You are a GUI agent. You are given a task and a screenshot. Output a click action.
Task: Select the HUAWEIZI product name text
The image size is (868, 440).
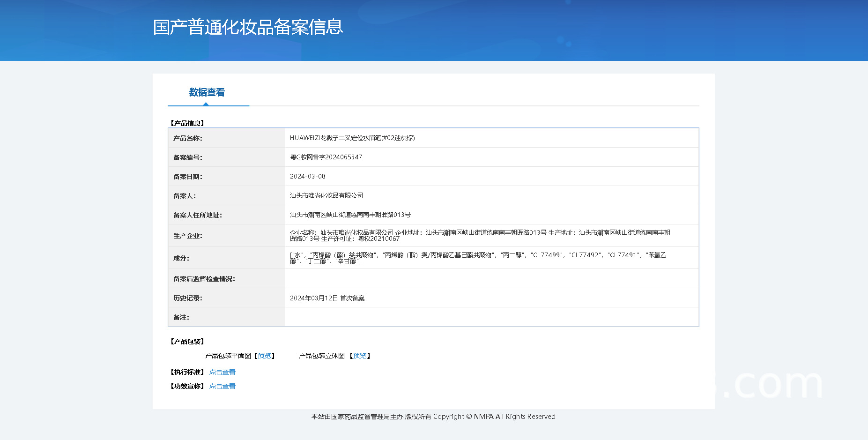[352, 138]
